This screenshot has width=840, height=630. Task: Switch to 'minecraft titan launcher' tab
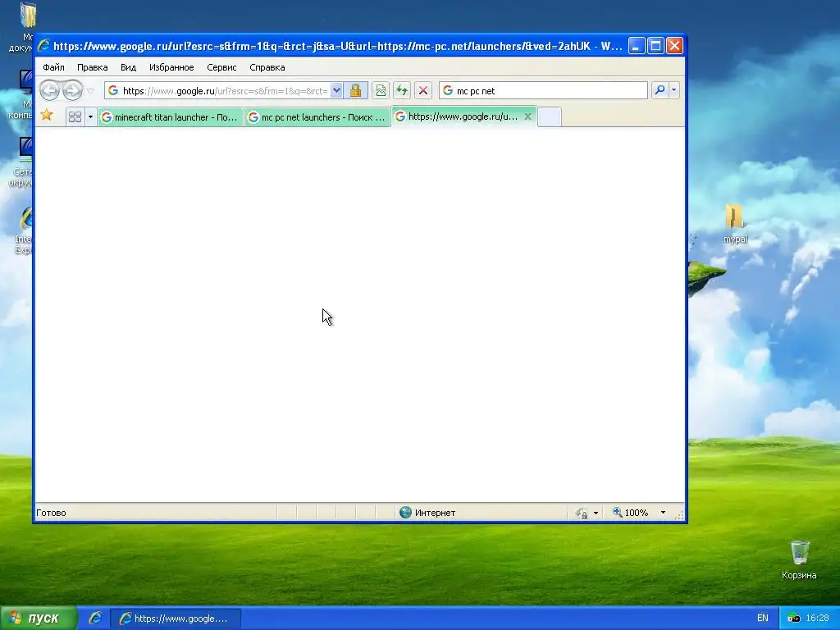point(171,116)
